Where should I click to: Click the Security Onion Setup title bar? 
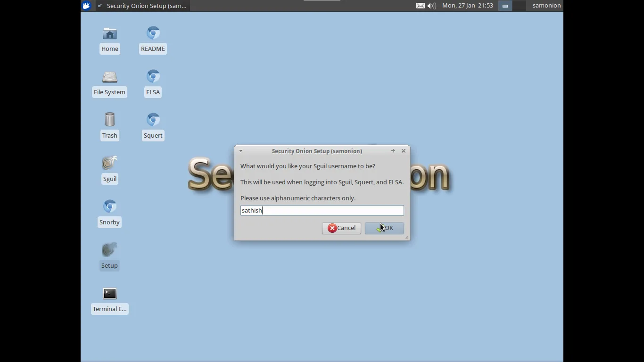tap(317, 151)
